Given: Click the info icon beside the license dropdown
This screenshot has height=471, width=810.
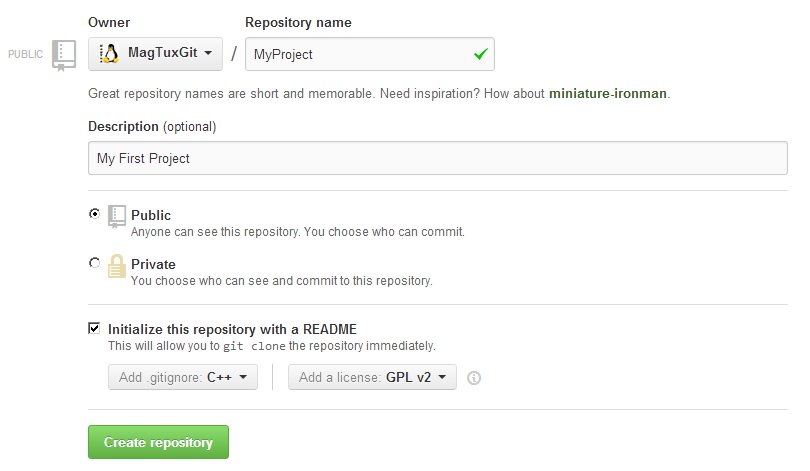Looking at the screenshot, I should tap(475, 378).
